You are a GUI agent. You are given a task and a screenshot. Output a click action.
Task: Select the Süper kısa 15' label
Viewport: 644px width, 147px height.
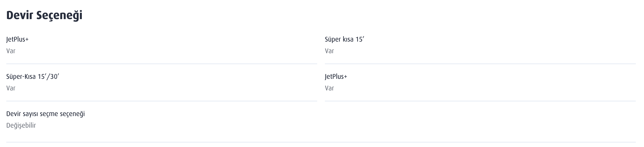pyautogui.click(x=344, y=39)
